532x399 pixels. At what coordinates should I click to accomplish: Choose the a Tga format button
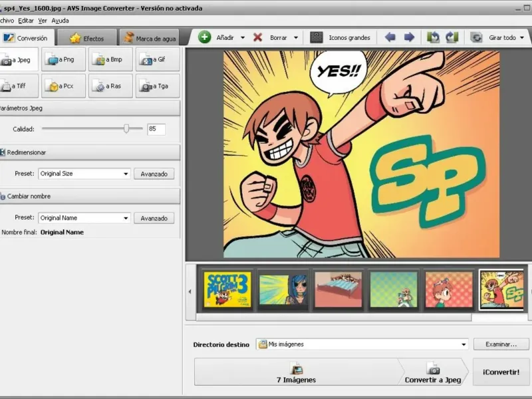158,86
